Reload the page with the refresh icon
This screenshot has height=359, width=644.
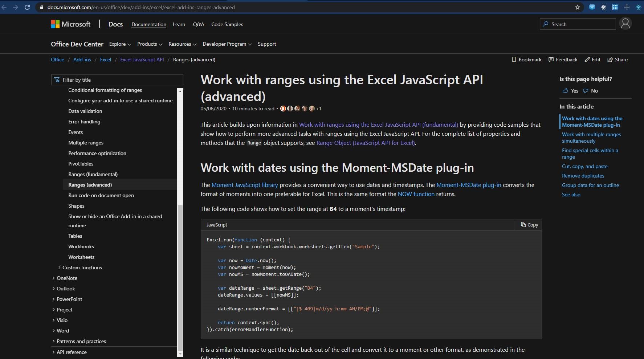[x=27, y=7]
